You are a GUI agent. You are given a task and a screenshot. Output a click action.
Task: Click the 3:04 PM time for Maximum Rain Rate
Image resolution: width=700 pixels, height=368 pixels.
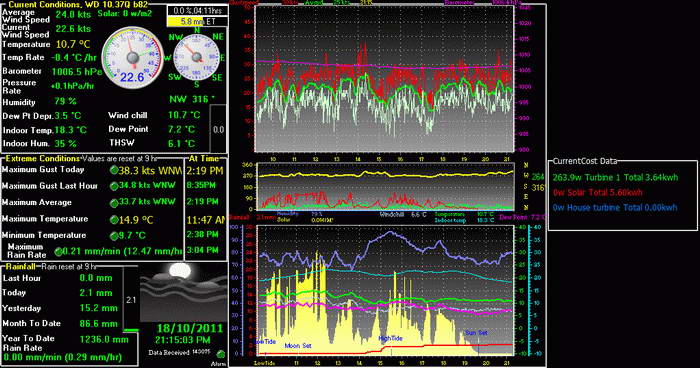pos(203,250)
